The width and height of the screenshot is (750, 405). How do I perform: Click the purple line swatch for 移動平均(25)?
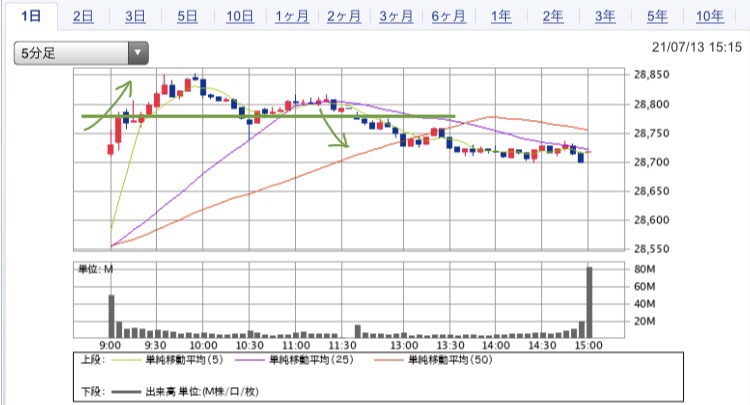pos(250,360)
